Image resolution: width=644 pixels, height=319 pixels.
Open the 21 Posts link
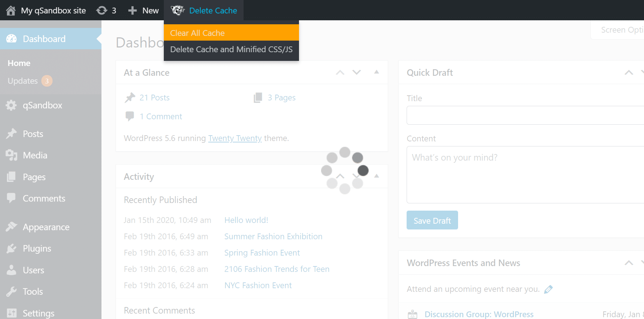coord(154,98)
